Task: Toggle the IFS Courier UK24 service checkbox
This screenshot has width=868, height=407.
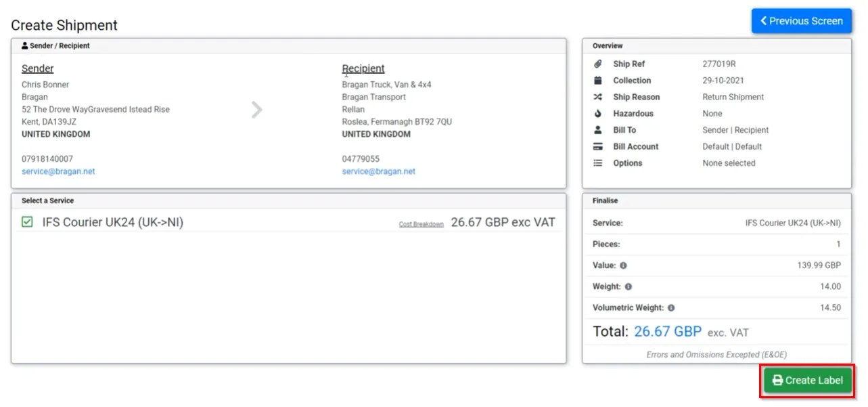Action: (x=27, y=222)
